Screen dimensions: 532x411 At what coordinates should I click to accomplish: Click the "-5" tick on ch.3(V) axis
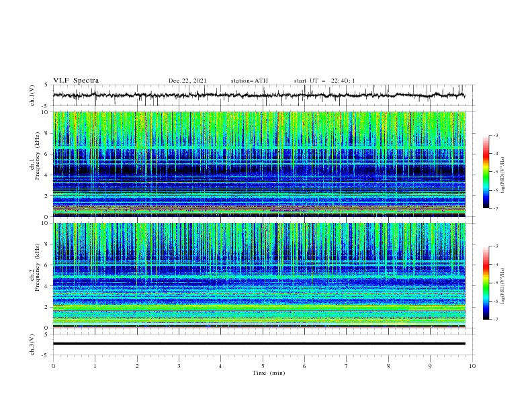[x=45, y=355]
